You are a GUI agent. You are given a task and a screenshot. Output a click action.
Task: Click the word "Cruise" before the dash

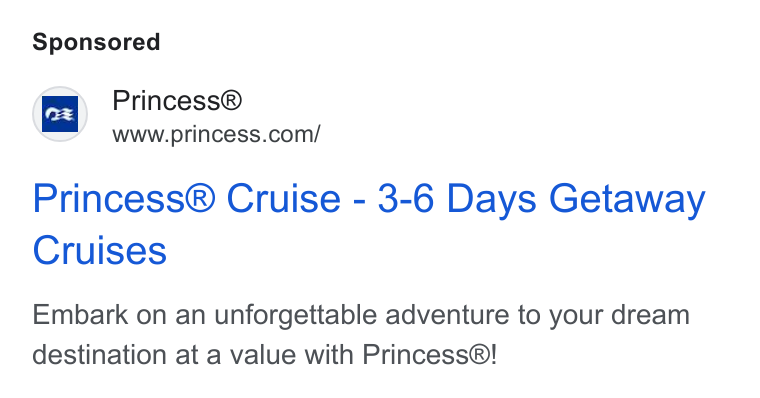[284, 198]
